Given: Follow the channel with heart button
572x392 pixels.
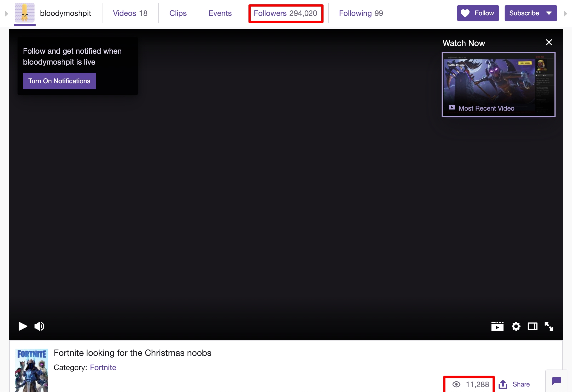Looking at the screenshot, I should coord(478,13).
